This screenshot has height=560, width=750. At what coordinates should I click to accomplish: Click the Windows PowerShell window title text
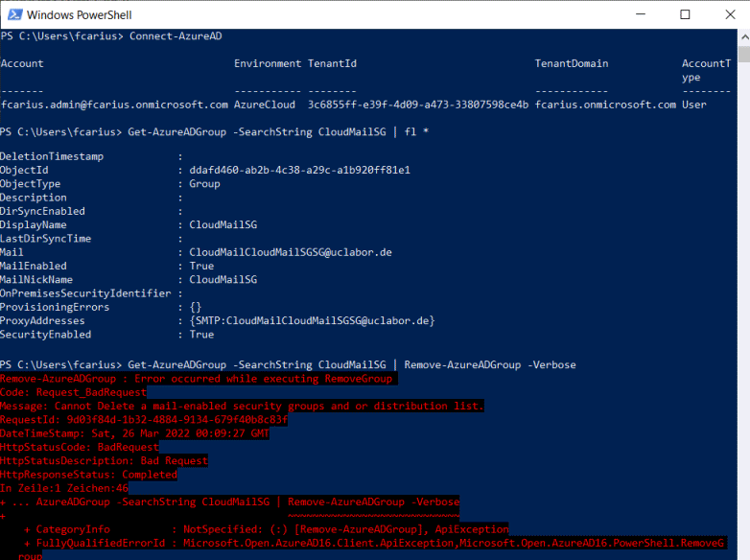pos(79,14)
